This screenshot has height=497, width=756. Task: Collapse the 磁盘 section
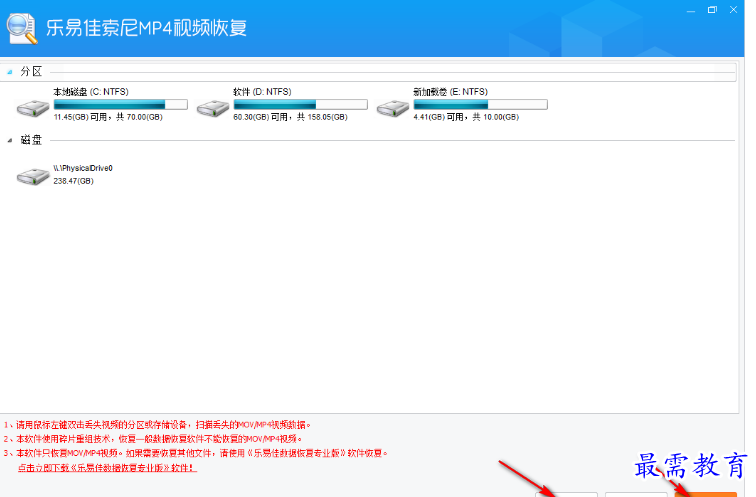point(10,140)
